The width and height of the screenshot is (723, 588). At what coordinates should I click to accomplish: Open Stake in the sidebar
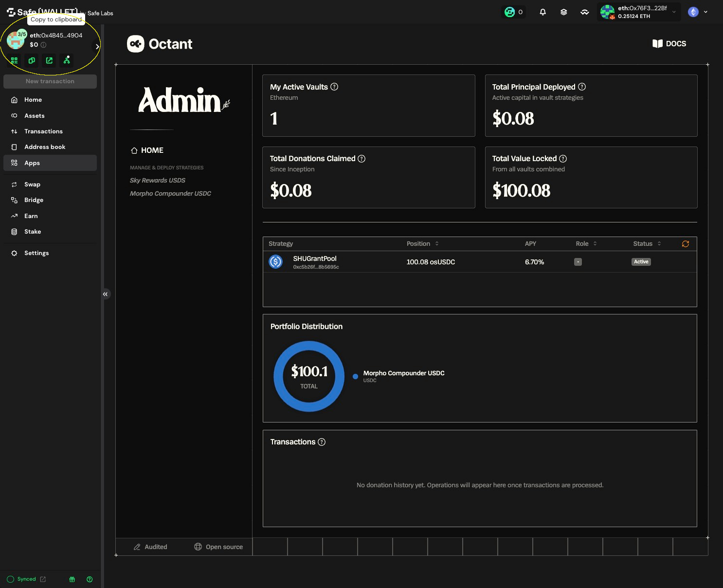[x=50, y=232]
